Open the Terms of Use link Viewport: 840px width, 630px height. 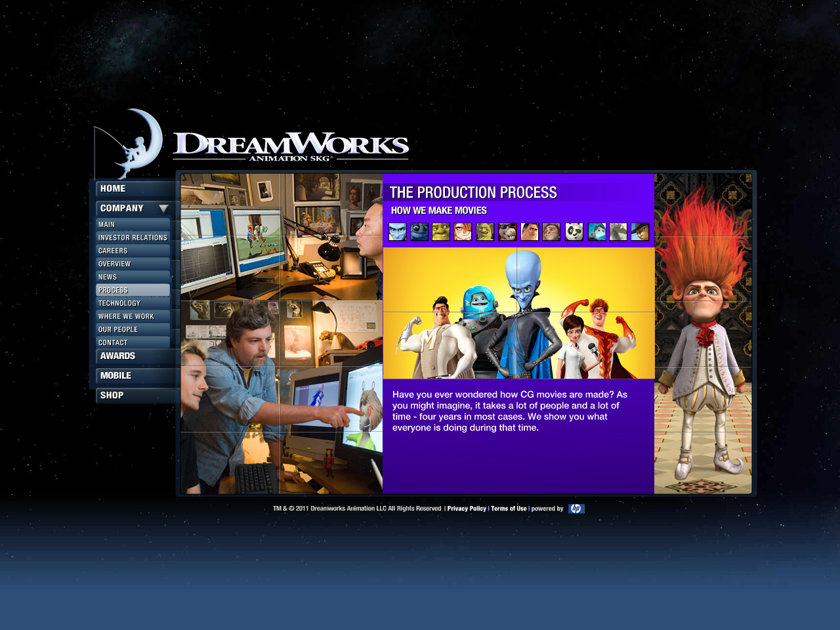(509, 509)
